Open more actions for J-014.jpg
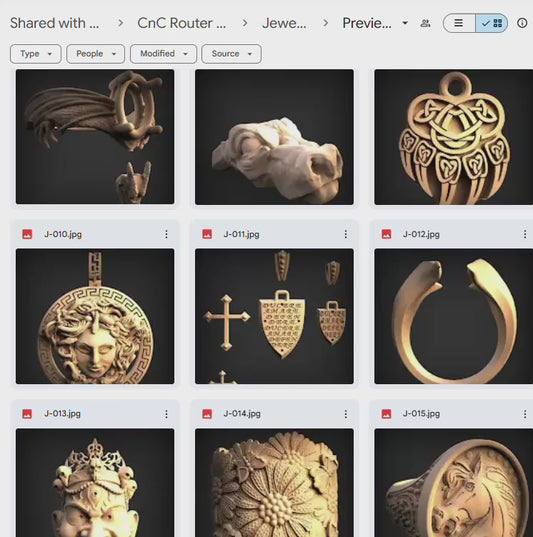Viewport: 533px width, 537px height. [x=346, y=414]
